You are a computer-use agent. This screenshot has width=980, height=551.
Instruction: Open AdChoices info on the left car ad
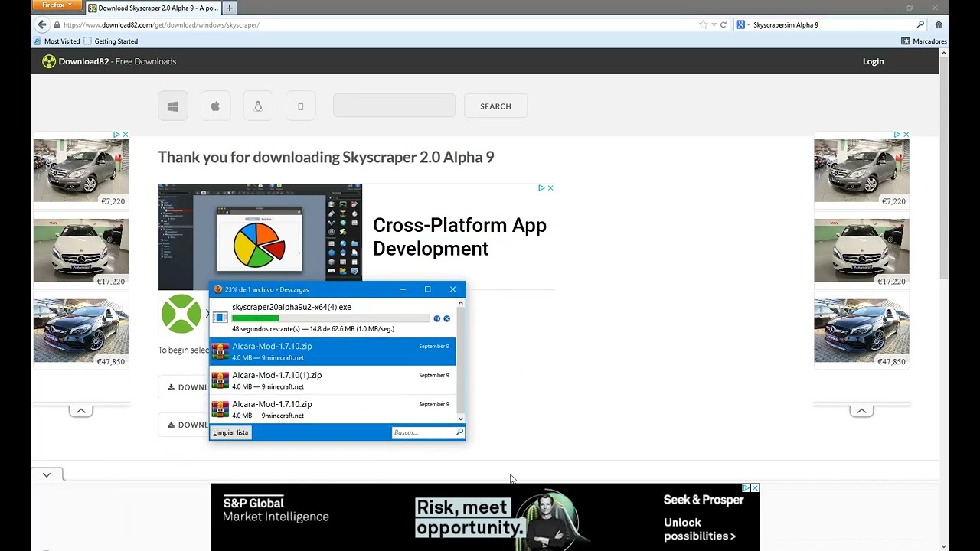[x=116, y=135]
